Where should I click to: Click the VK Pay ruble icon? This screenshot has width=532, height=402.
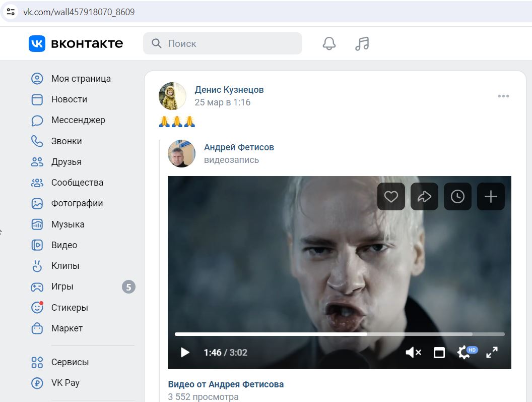(x=37, y=383)
